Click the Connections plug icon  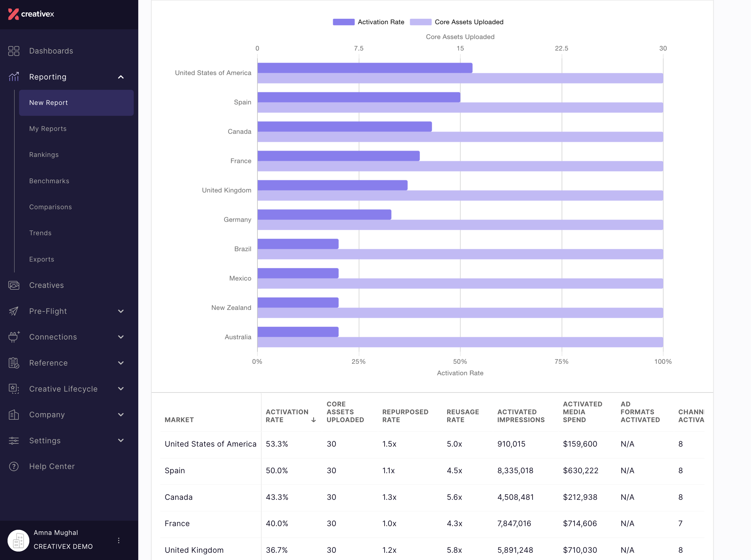(x=14, y=337)
